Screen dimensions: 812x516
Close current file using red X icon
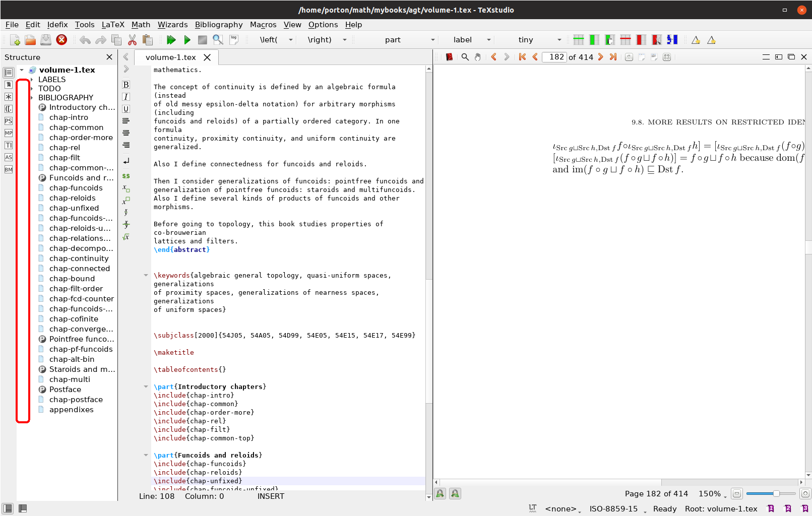[x=61, y=40]
